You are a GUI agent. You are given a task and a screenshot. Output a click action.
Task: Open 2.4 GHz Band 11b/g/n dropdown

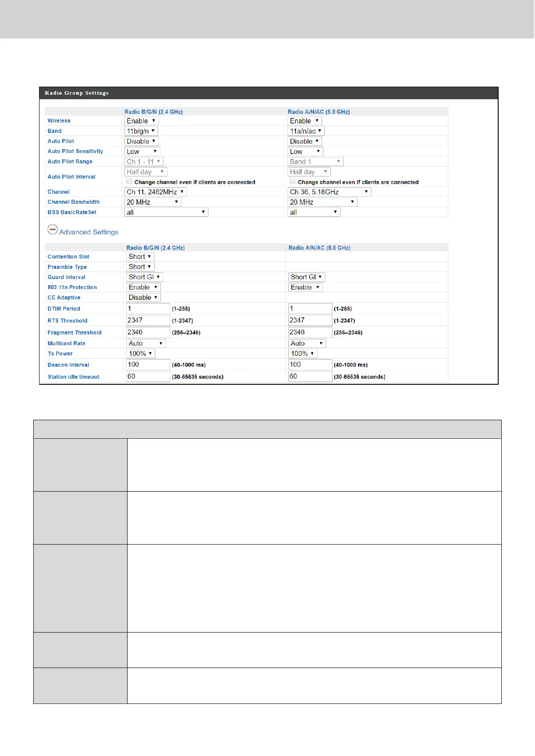pyautogui.click(x=141, y=131)
